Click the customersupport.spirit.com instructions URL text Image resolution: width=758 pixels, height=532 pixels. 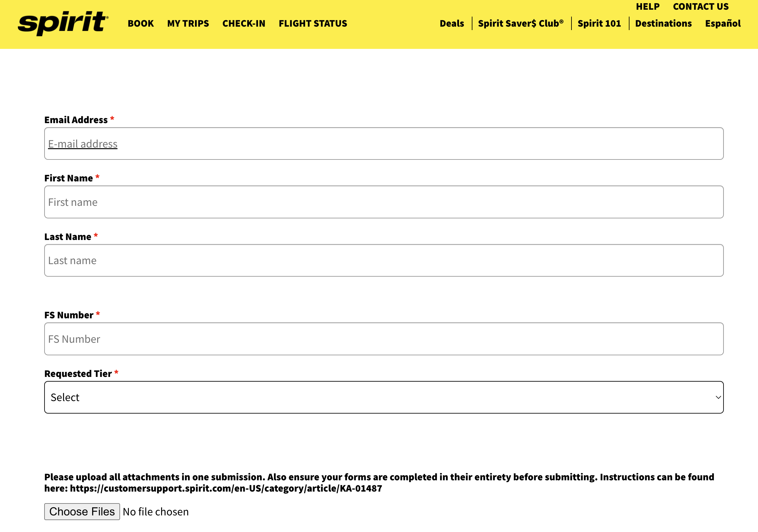pos(226,488)
